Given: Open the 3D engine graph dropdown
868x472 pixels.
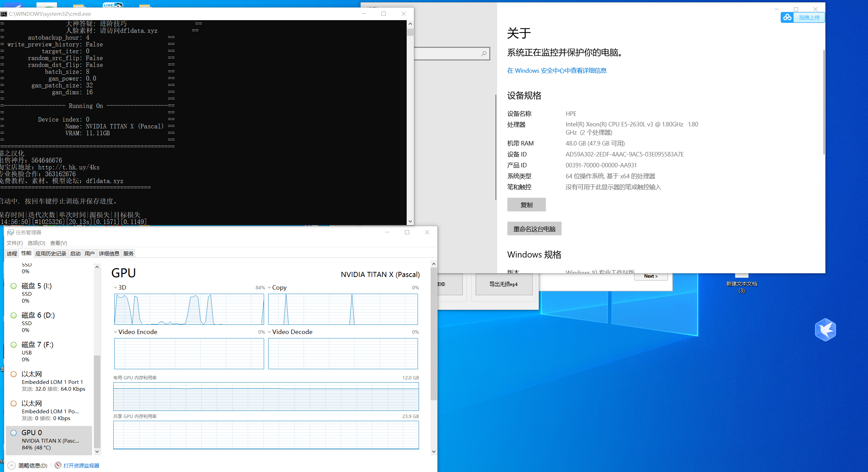Looking at the screenshot, I should (120, 288).
